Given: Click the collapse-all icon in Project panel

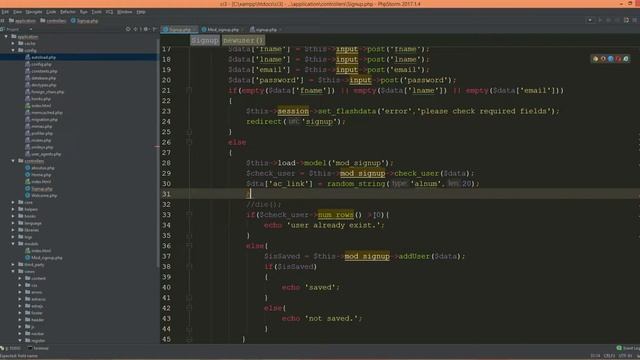Looking at the screenshot, I should pos(136,29).
